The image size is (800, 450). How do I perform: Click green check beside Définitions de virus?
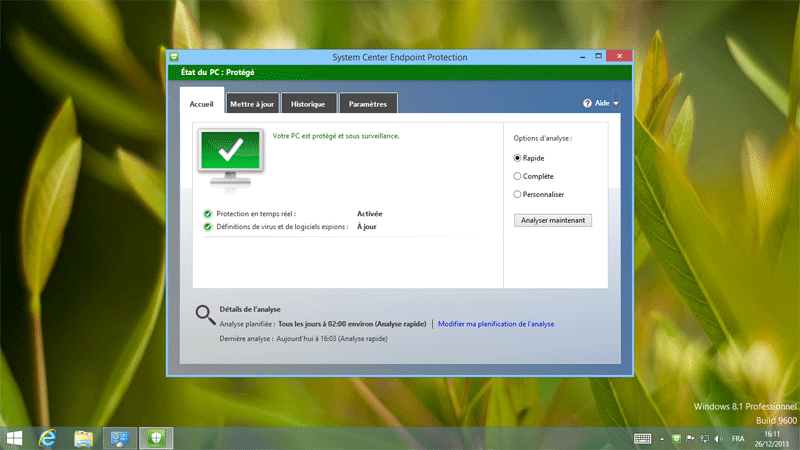208,227
